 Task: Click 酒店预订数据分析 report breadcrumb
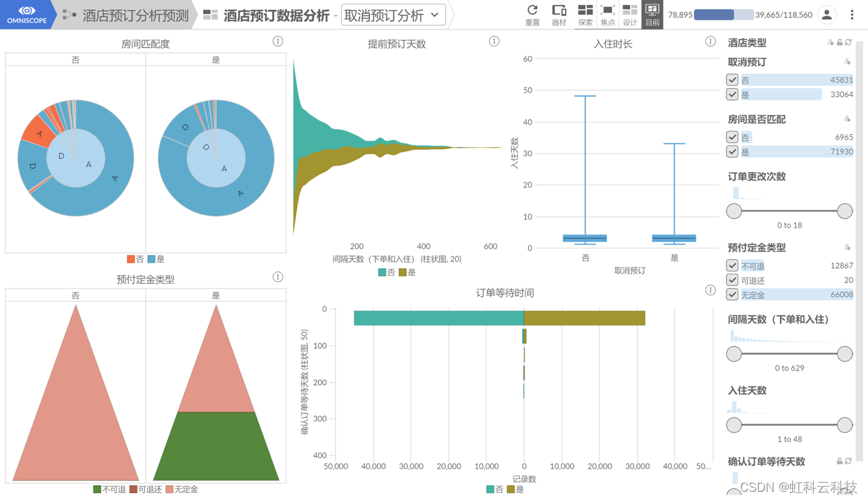point(276,15)
